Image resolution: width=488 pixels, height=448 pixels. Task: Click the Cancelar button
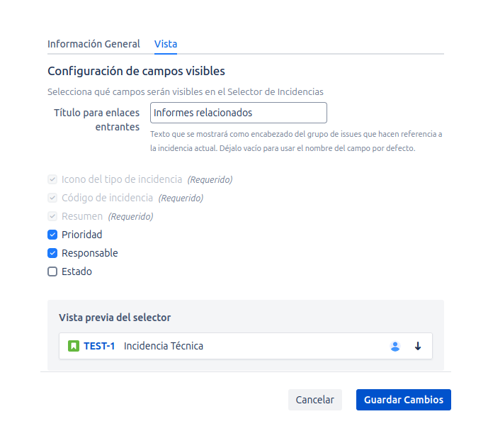click(x=314, y=400)
